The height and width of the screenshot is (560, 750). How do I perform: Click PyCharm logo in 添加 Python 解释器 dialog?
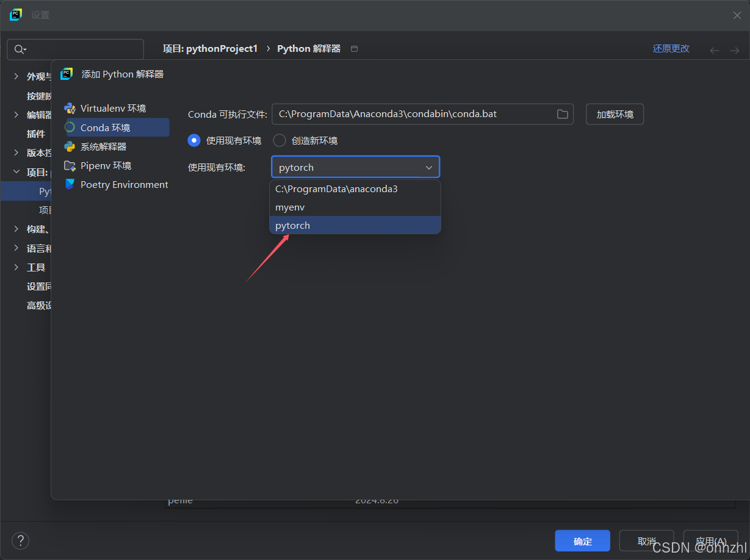(x=67, y=74)
